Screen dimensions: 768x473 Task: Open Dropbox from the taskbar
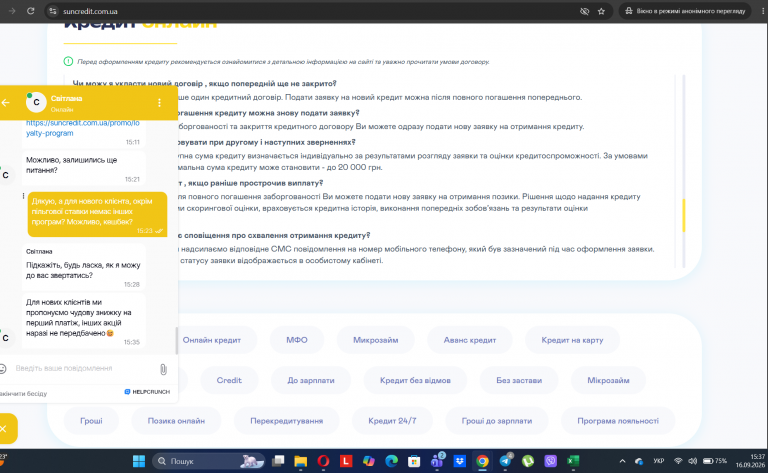pyautogui.click(x=459, y=461)
